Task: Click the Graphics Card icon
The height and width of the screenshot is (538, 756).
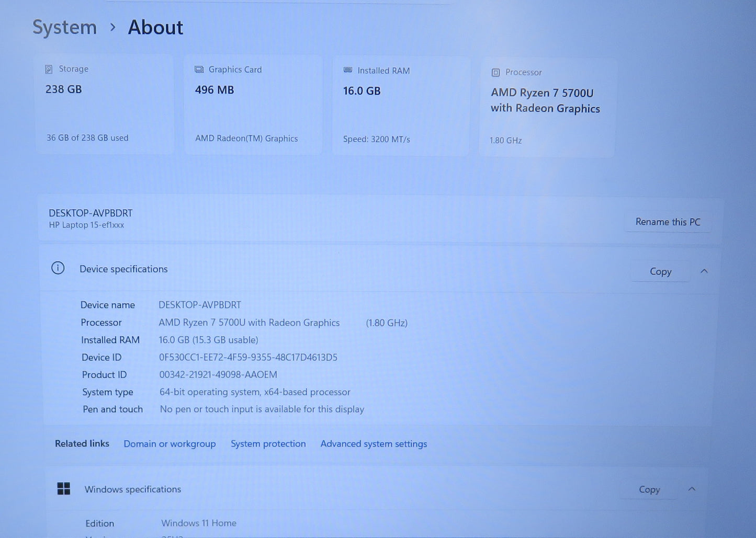Action: coord(199,70)
